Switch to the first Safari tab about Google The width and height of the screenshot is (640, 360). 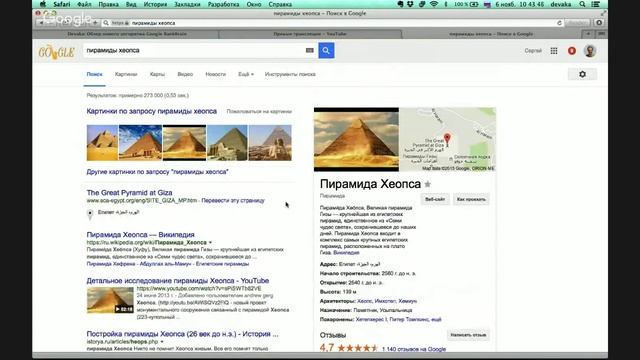127,34
